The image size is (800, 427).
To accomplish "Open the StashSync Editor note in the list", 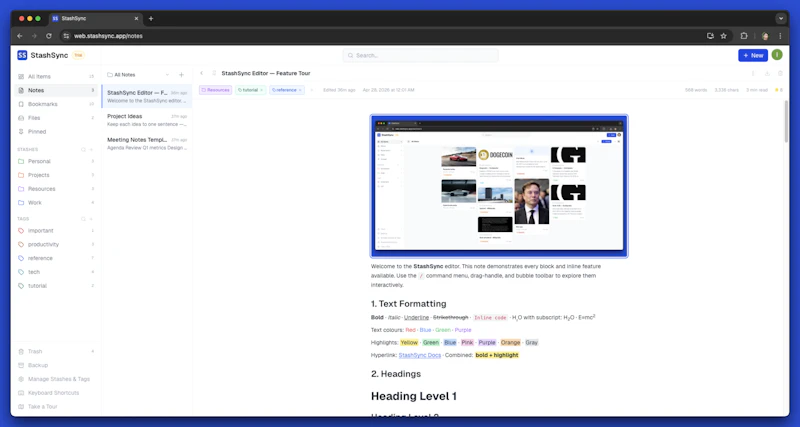I will point(147,96).
